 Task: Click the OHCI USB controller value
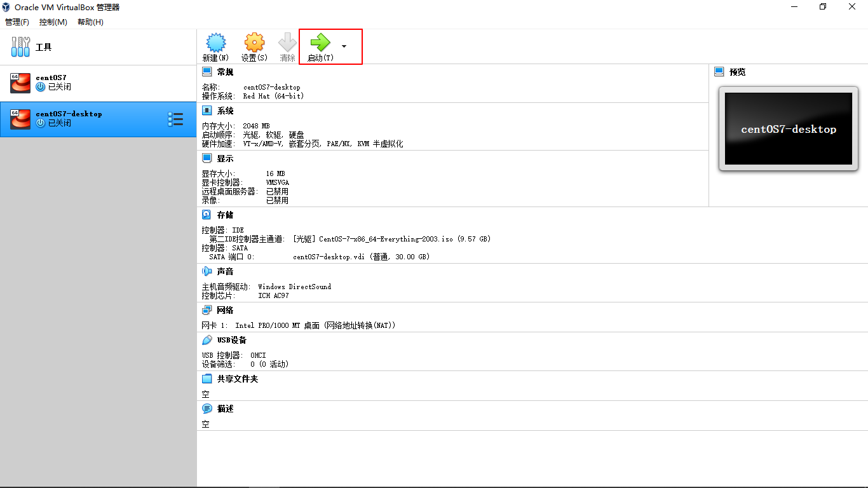click(258, 355)
